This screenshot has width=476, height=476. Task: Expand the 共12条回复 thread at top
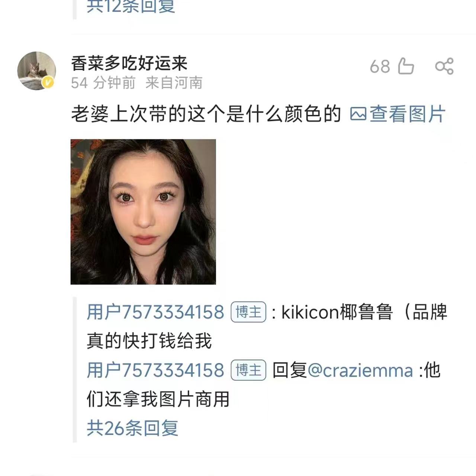[131, 6]
